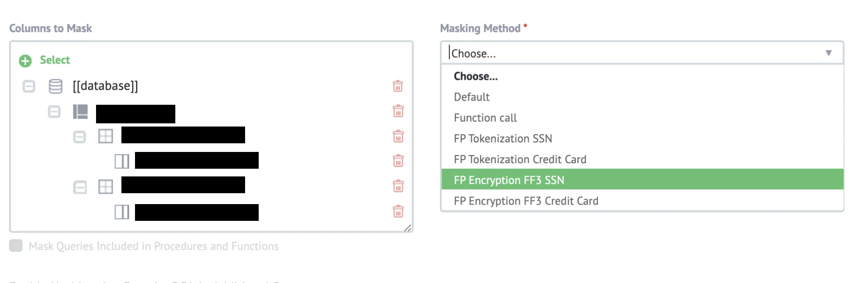The width and height of the screenshot is (868, 283).
Task: Click the database cylinder icon
Action: coord(55,86)
